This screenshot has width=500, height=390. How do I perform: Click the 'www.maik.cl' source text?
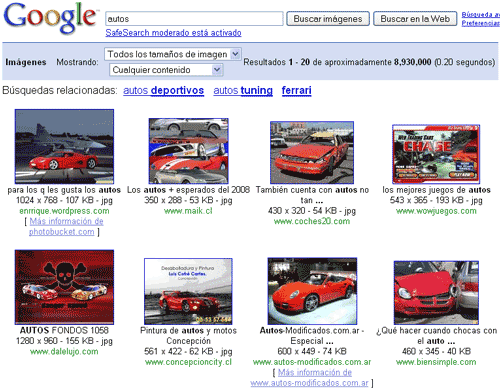point(188,211)
